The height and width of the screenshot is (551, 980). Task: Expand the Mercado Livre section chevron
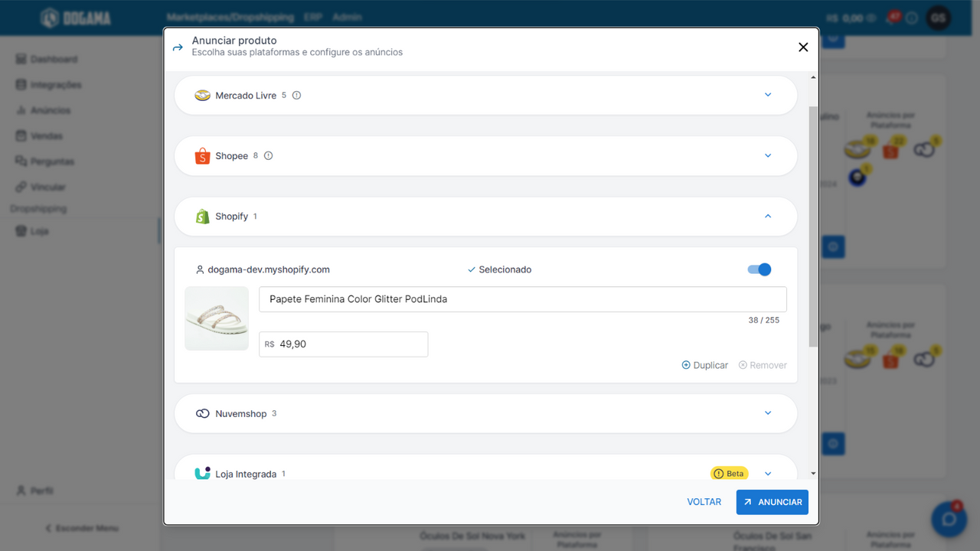[768, 95]
